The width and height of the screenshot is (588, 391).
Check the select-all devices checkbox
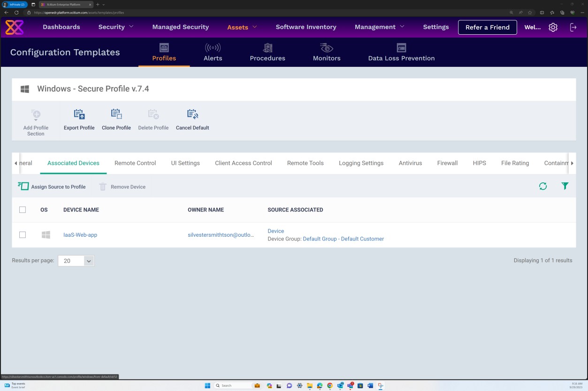tap(23, 210)
